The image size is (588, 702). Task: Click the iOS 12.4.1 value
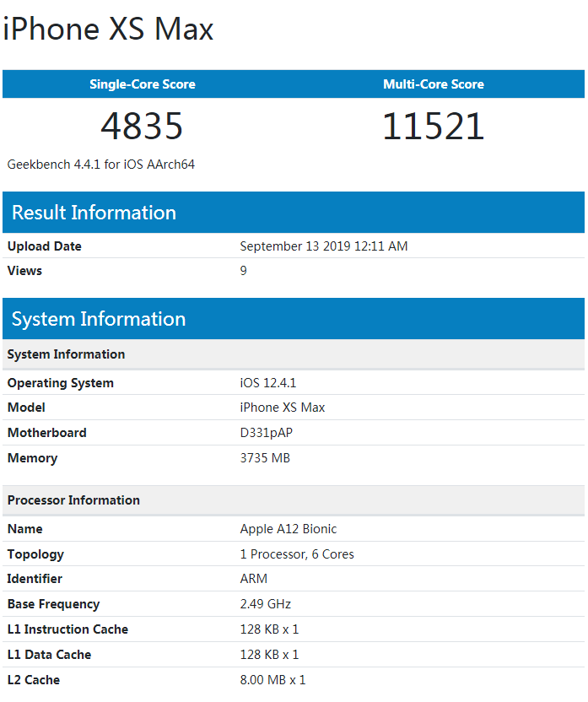tap(268, 383)
